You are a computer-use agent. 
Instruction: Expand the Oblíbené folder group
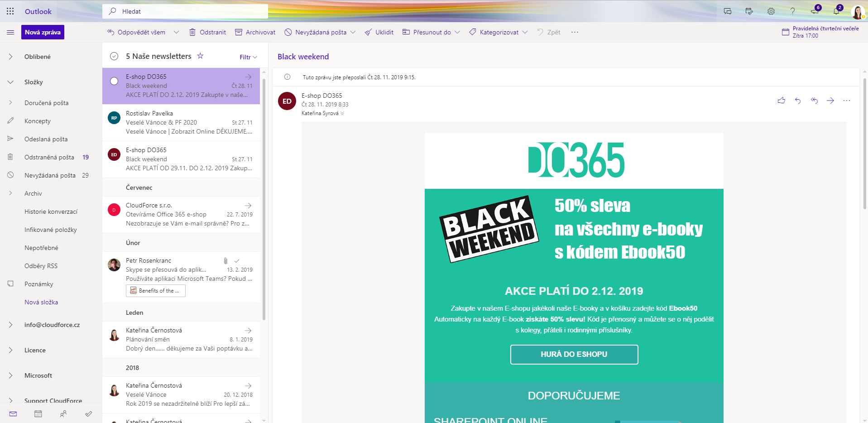[x=10, y=57]
